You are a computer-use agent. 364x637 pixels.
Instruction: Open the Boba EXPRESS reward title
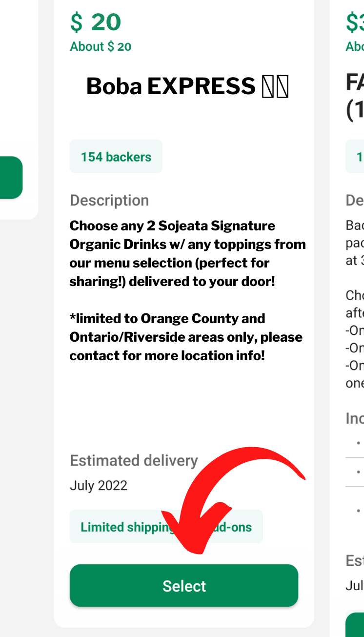(171, 87)
